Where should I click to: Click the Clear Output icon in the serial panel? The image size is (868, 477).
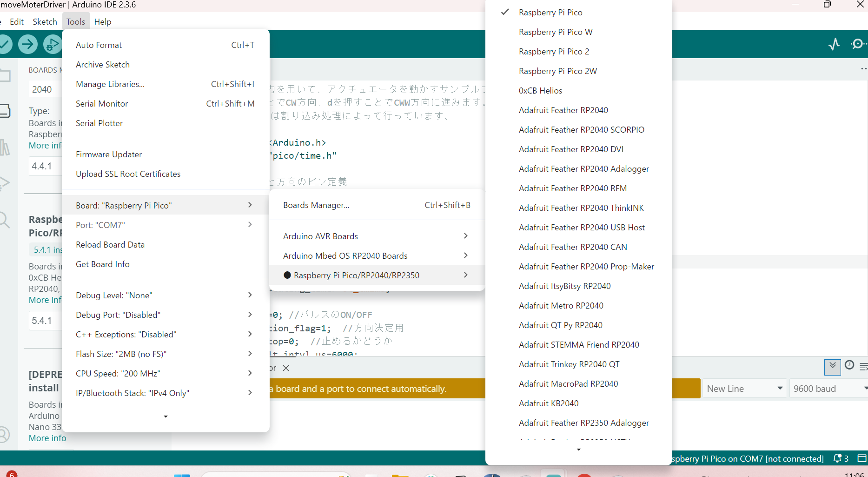(x=863, y=367)
